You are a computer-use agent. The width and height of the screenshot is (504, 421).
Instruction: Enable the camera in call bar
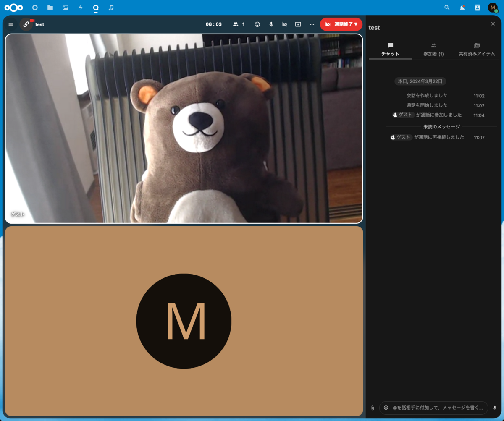(285, 24)
